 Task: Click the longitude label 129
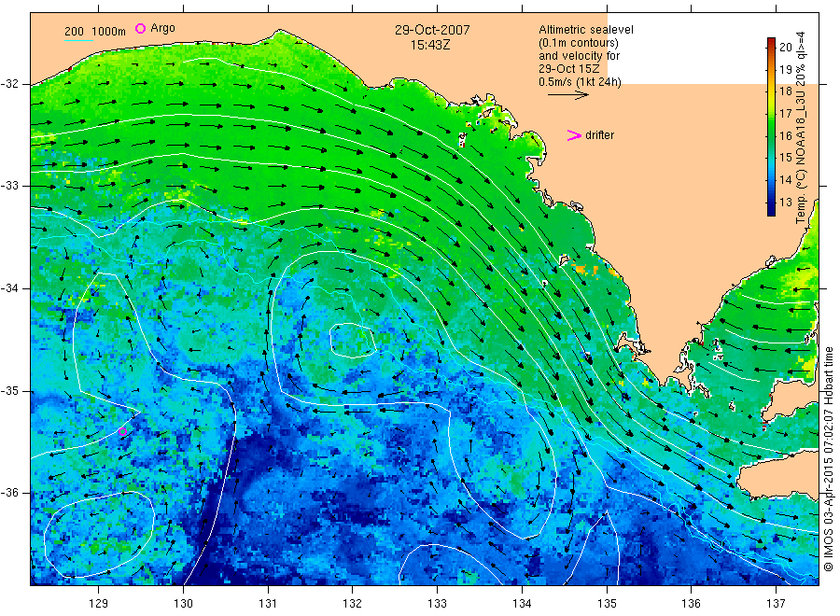[x=99, y=604]
